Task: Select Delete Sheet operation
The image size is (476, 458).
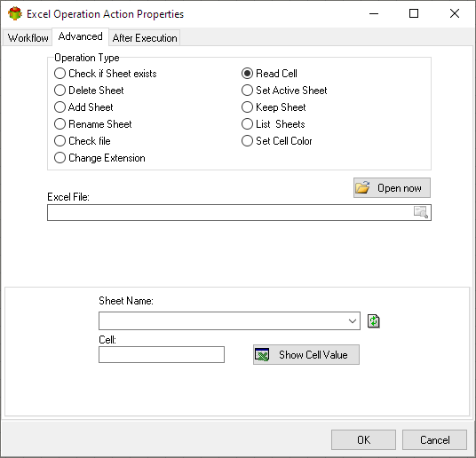Action: [x=89, y=91]
